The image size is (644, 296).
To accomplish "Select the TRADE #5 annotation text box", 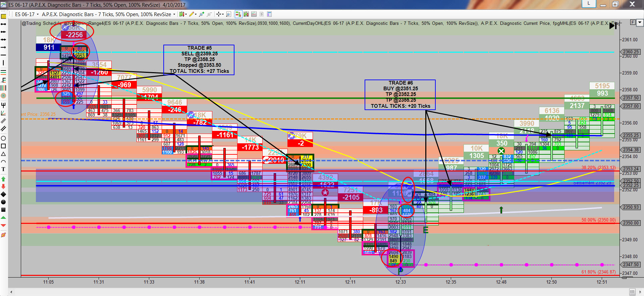I will click(199, 60).
